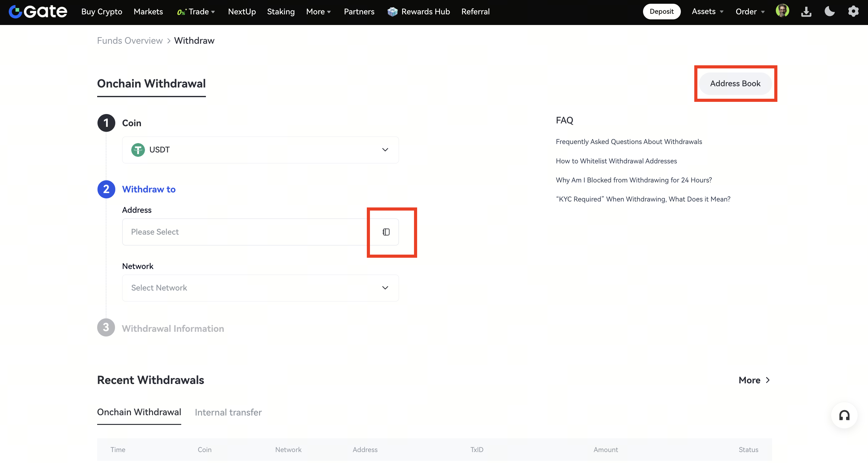The height and width of the screenshot is (463, 868).
Task: Open How to Whitelist Withdrawal Addresses link
Action: tap(616, 161)
